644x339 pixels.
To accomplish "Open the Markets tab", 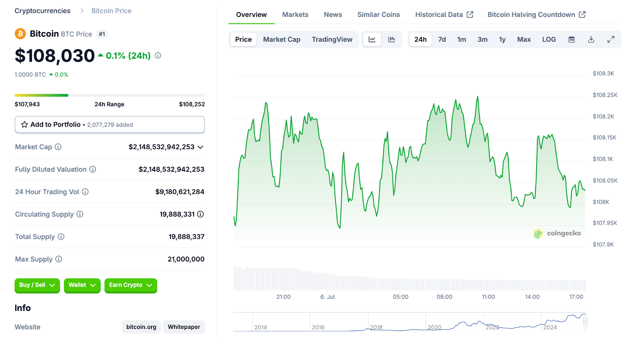I will point(295,14).
